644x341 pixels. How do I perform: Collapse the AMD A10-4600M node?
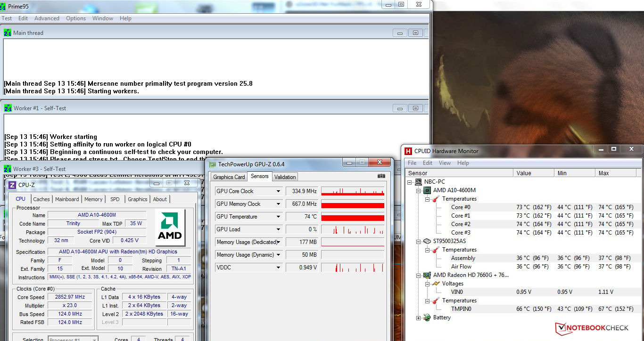tap(419, 190)
